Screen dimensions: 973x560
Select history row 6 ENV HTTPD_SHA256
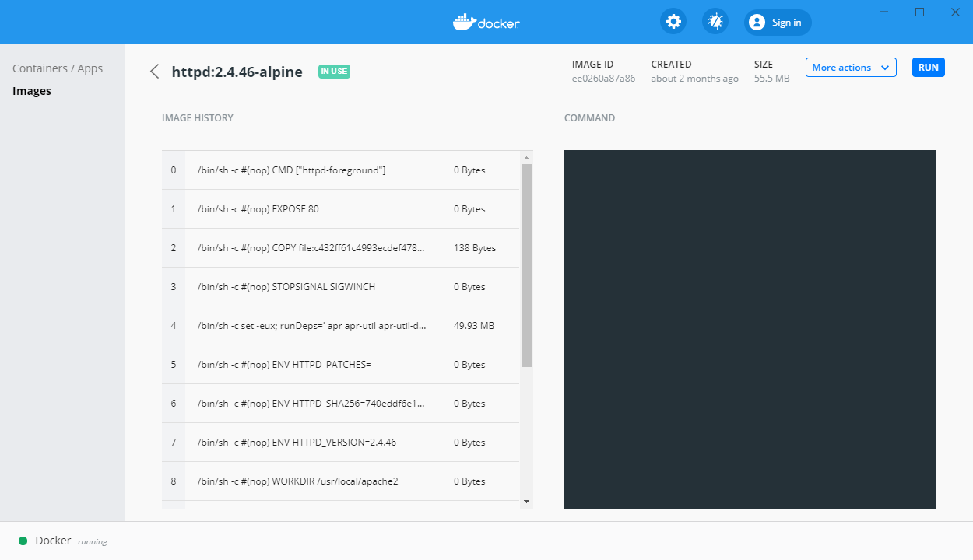pos(340,404)
